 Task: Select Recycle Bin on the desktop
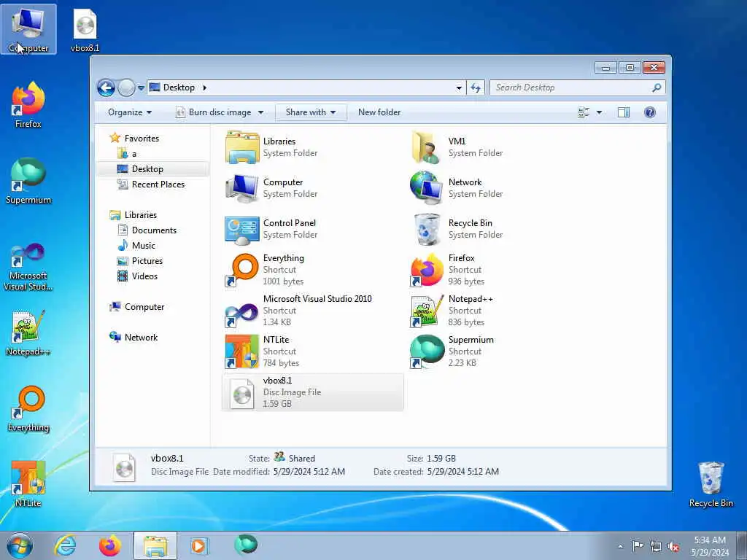[711, 484]
